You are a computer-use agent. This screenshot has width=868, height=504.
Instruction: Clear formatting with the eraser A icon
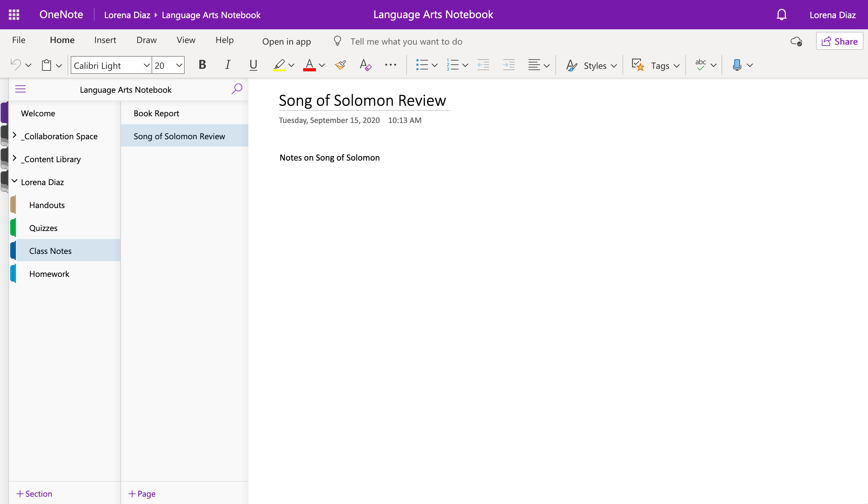[x=365, y=65]
